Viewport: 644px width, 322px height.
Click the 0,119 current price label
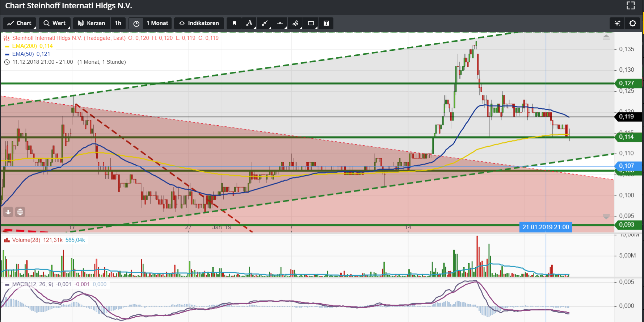coord(628,117)
